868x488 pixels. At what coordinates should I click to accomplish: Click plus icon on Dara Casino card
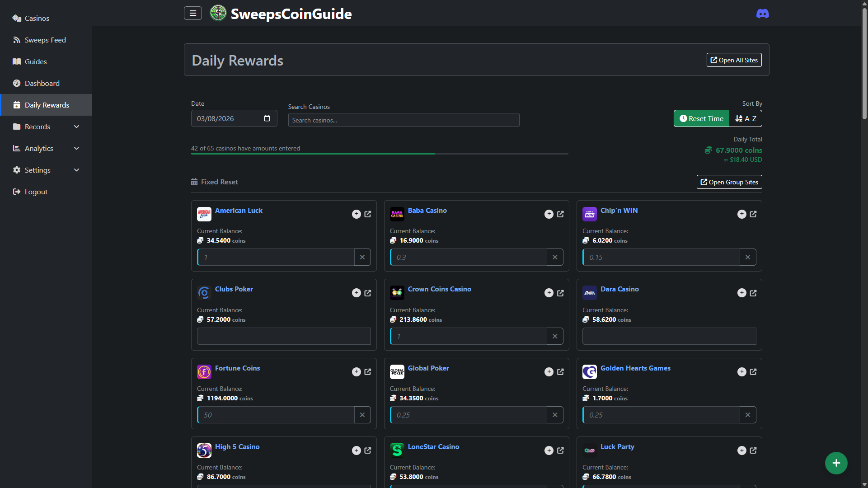pyautogui.click(x=741, y=293)
